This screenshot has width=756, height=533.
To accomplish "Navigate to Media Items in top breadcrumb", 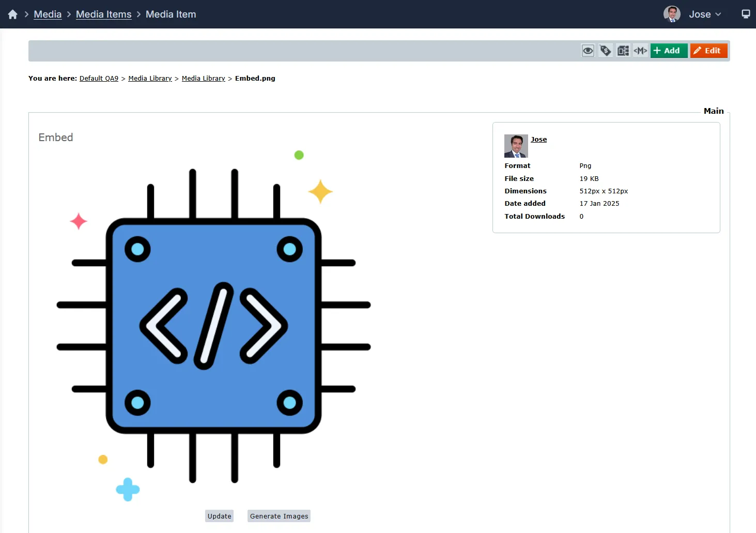I will tap(103, 14).
